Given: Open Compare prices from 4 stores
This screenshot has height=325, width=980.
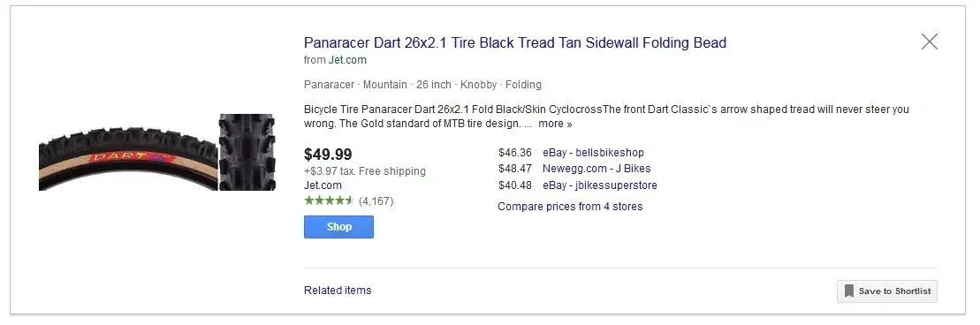Looking at the screenshot, I should [570, 207].
